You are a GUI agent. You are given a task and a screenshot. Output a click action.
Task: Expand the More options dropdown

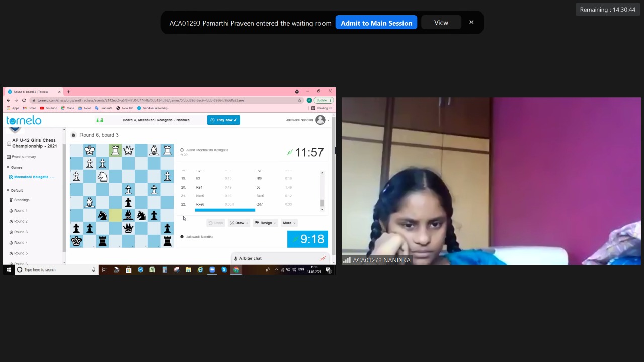[x=288, y=223]
